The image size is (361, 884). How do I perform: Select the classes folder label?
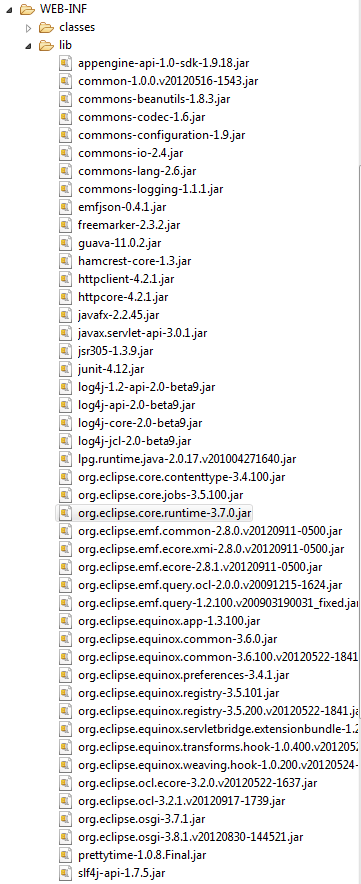click(x=77, y=27)
